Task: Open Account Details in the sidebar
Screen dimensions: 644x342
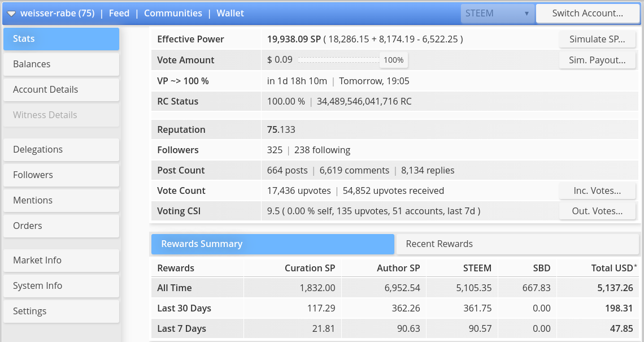Action: [61, 89]
